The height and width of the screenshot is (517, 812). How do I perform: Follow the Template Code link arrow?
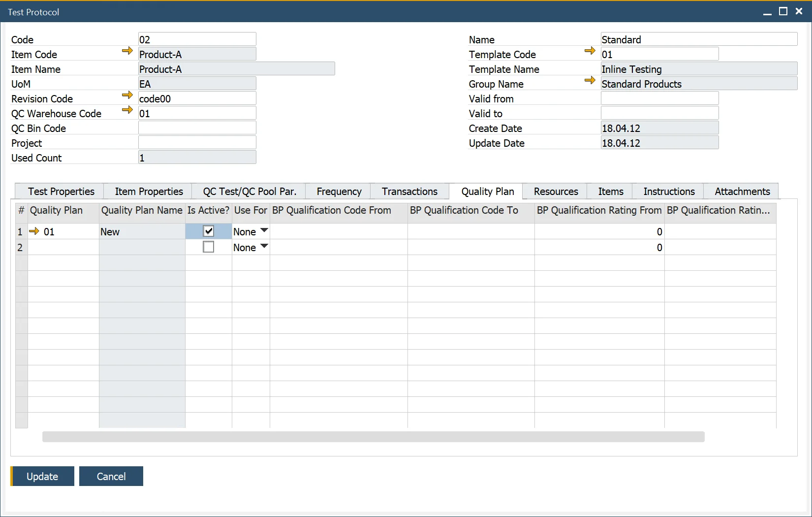tap(590, 51)
